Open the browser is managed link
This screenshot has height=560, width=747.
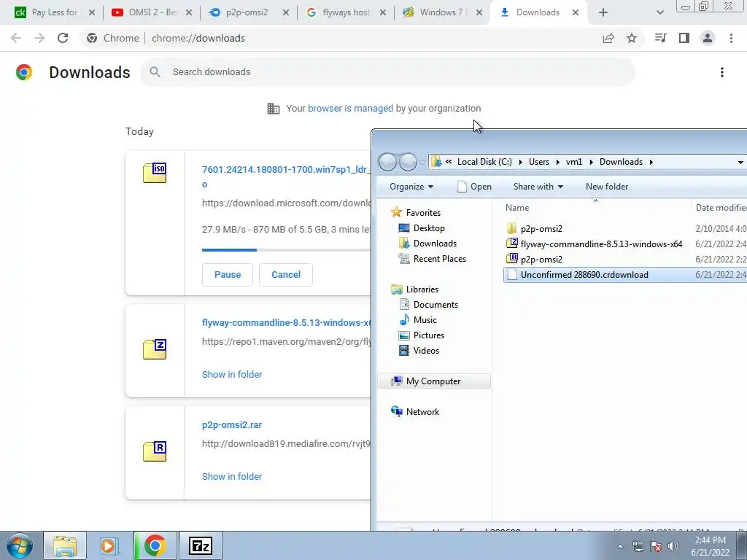click(350, 109)
